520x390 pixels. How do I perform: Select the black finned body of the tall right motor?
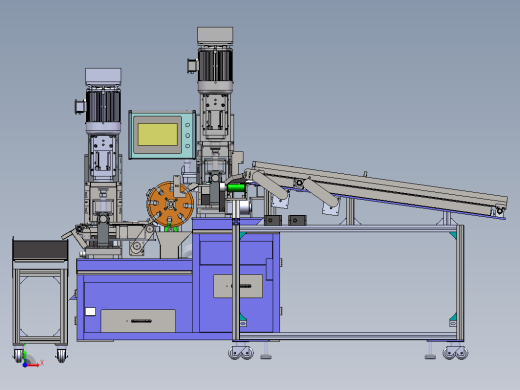(215, 65)
